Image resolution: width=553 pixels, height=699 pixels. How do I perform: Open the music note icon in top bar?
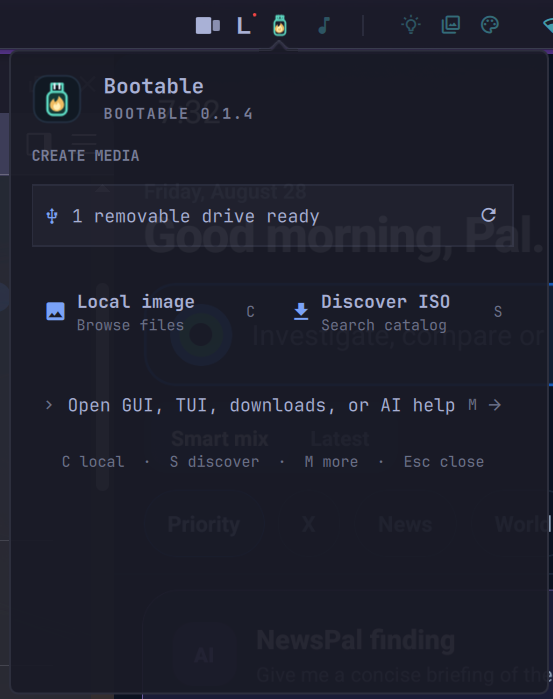point(324,25)
